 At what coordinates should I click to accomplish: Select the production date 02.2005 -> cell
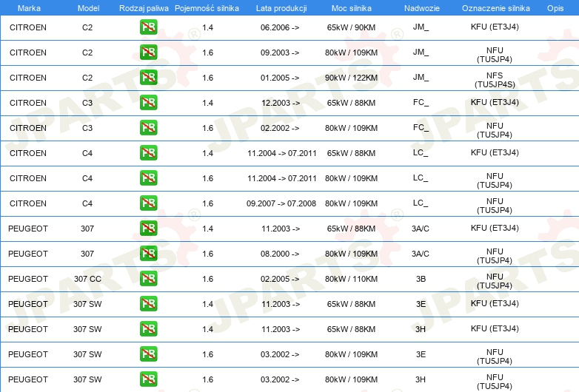pyautogui.click(x=280, y=279)
